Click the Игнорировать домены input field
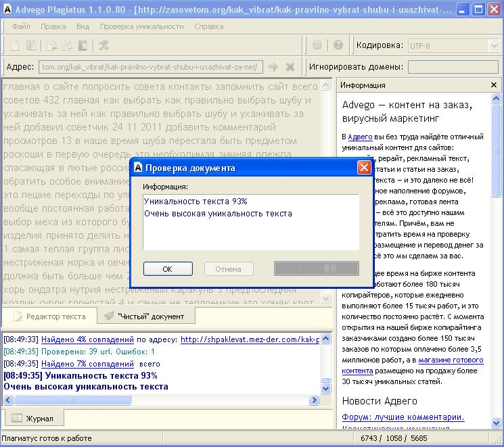Screen dimensions: 504x447 click(x=453, y=67)
